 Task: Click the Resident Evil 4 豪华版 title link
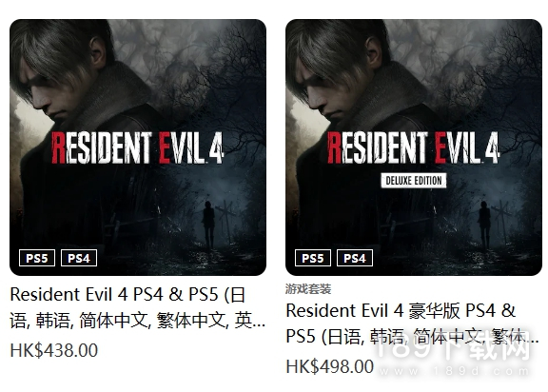point(412,323)
